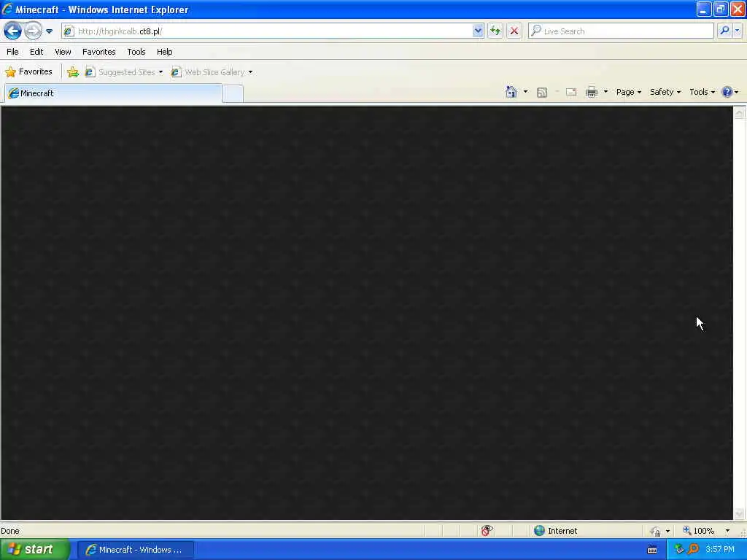Open the Tools command bar menu

703,92
